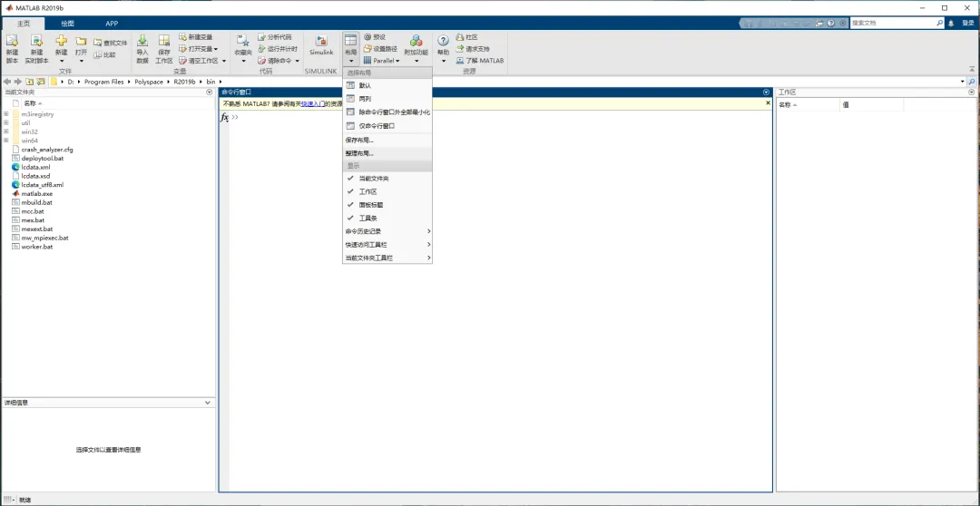The width and height of the screenshot is (980, 506).
Task: Open 设置路径 (Set Path)
Action: (x=380, y=49)
